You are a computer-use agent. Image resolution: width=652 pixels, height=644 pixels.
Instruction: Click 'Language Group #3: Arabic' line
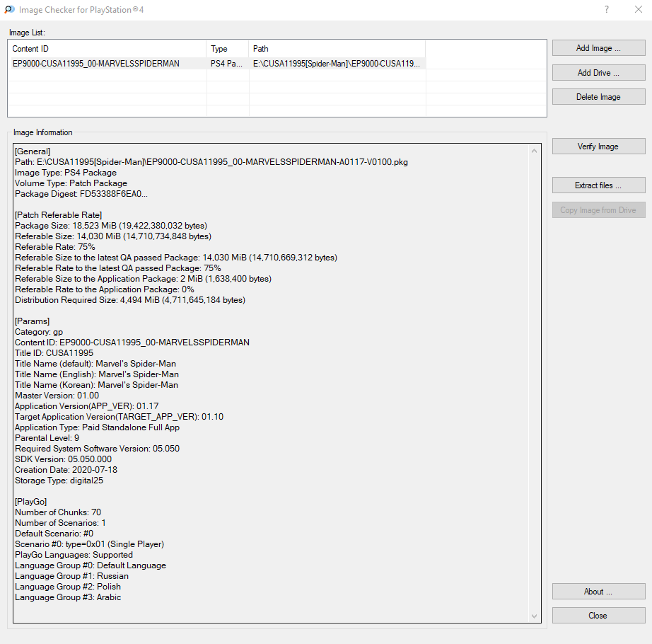pos(68,597)
